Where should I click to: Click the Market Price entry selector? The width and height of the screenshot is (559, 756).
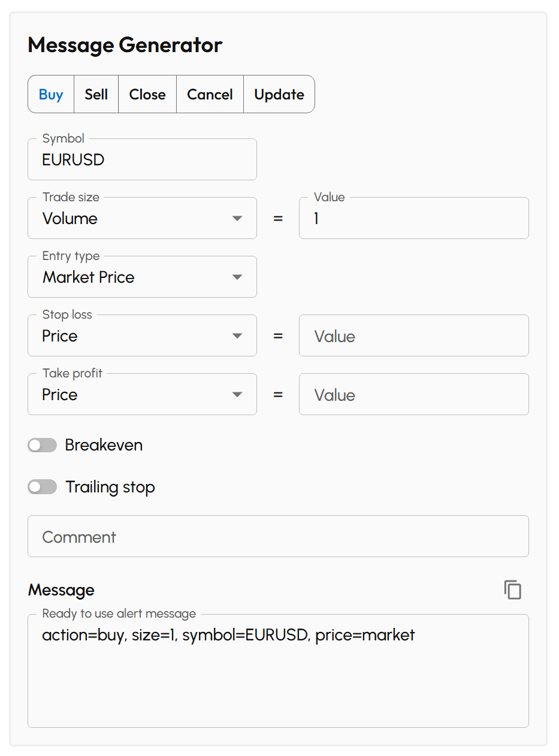(x=120, y=277)
